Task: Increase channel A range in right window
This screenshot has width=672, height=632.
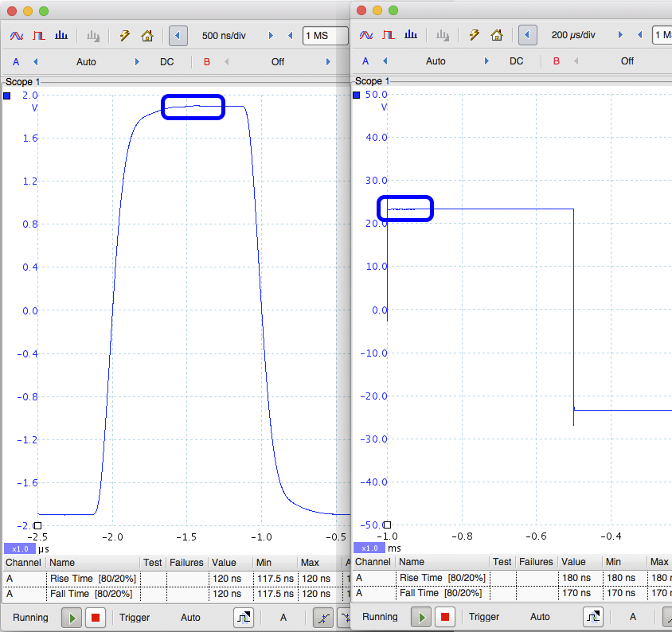Action: click(x=486, y=60)
